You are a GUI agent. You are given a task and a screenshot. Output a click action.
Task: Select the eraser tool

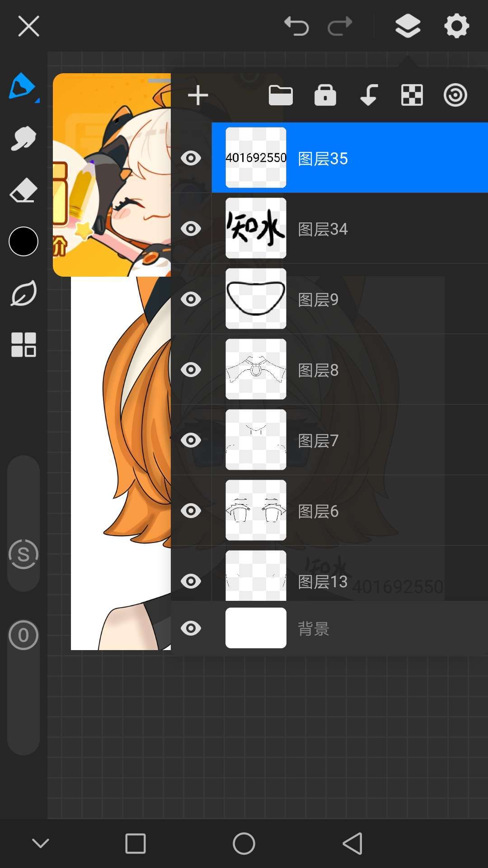coord(23,190)
